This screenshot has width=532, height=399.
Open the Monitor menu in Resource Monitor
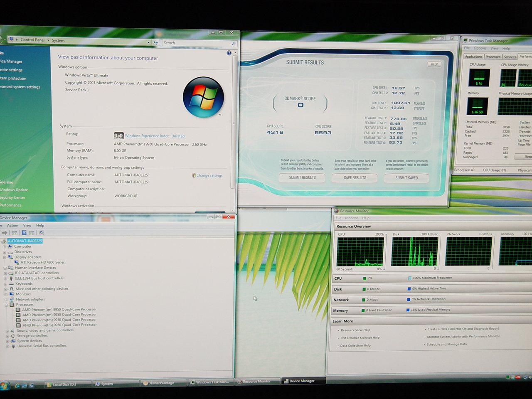351,218
